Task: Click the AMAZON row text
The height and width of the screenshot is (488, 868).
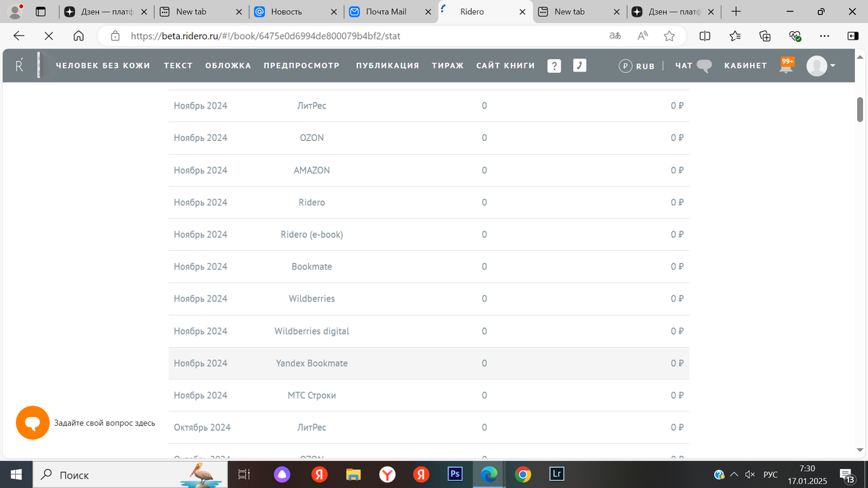Action: 312,170
